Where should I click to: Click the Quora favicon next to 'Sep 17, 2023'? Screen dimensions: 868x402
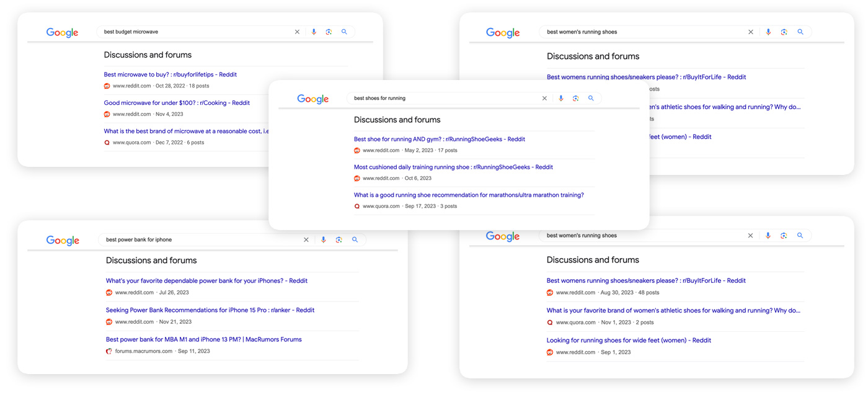pos(357,207)
